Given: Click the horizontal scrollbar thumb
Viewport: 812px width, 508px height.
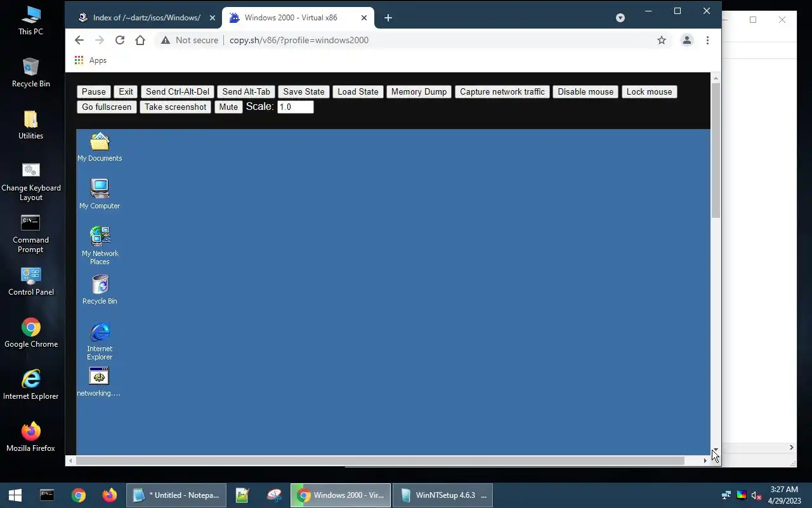Looking at the screenshot, I should point(380,460).
